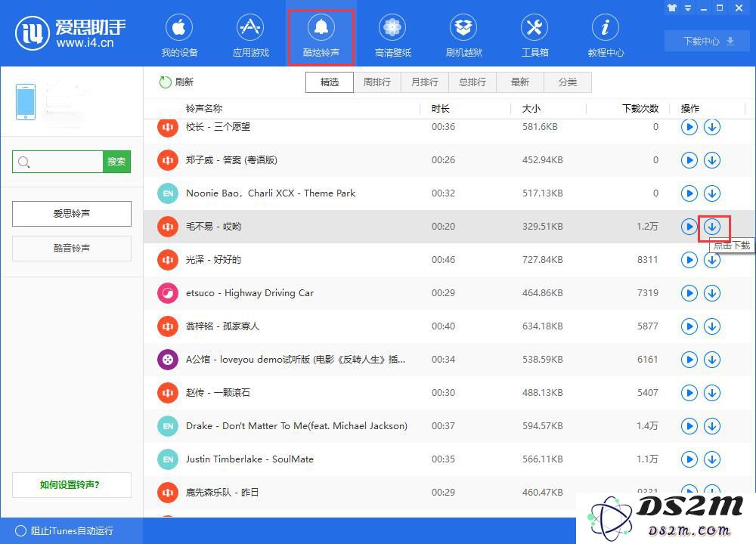Click the 下载次数 download count header
Image resolution: width=756 pixels, height=544 pixels.
point(640,108)
